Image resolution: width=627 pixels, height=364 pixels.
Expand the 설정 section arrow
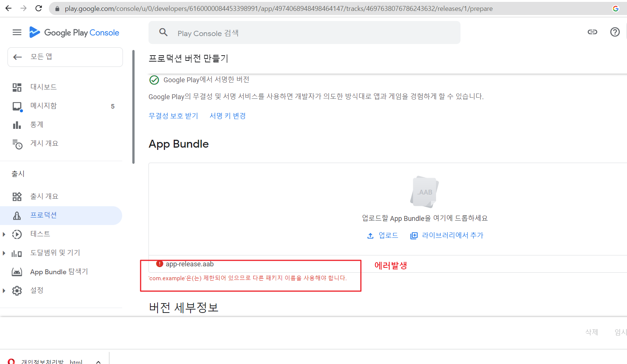(4, 291)
